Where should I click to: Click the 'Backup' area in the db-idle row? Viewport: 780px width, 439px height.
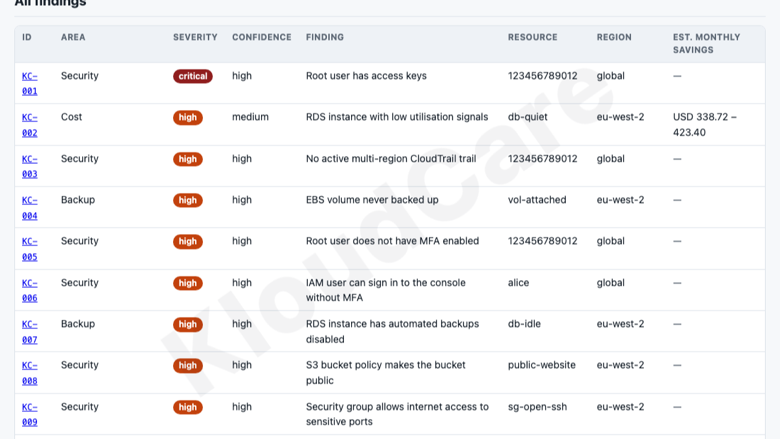click(78, 324)
